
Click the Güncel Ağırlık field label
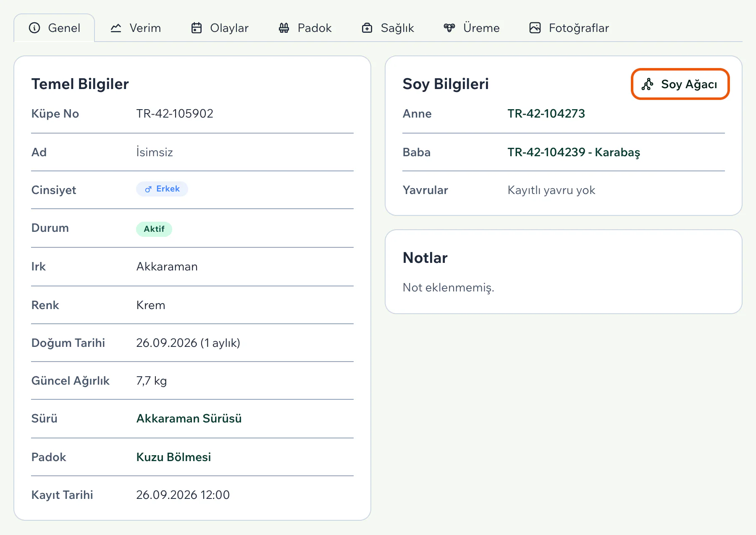(x=70, y=380)
